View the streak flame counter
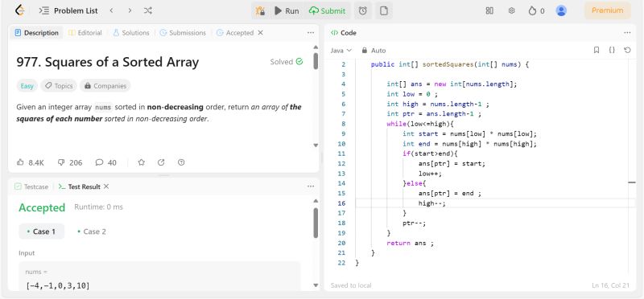Viewport: 644px width, 299px height. coord(536,10)
